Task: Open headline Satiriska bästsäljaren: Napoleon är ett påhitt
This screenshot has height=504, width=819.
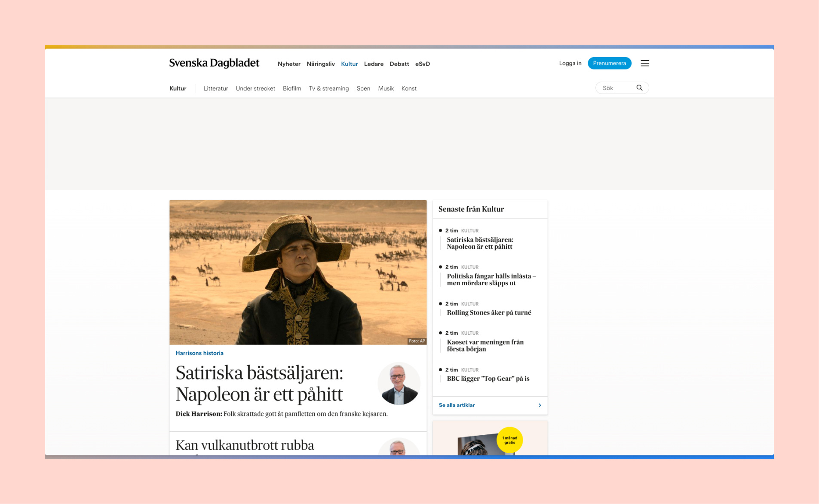Action: 259,383
